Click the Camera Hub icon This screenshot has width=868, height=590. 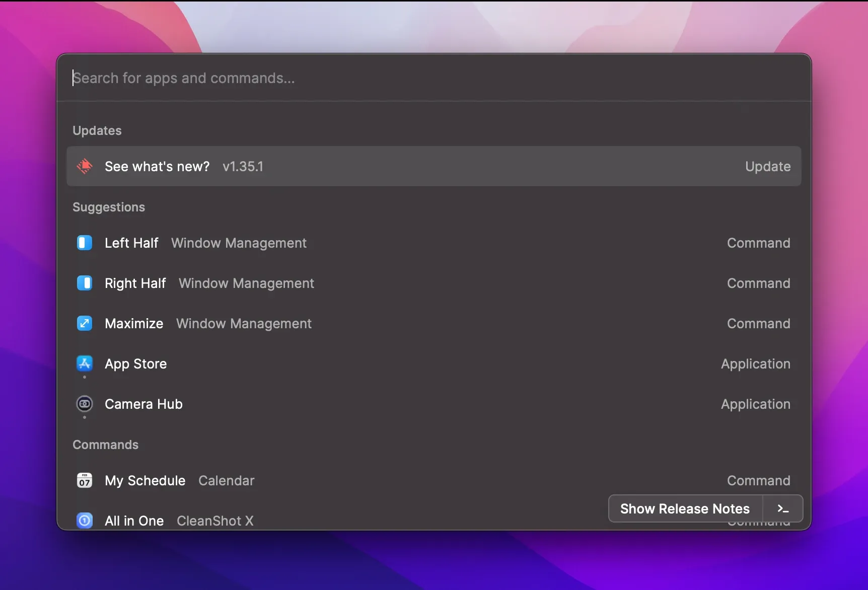85,404
